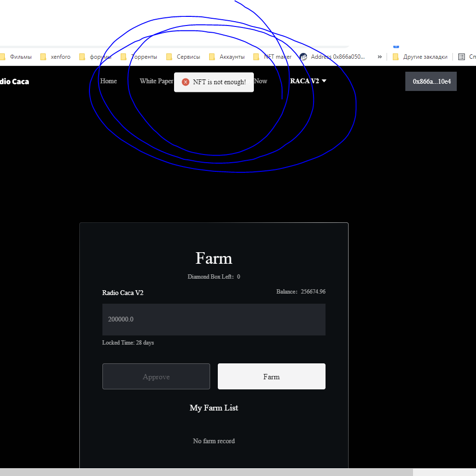Open the NFT maker bookmarks folder
This screenshot has width=476, height=476.
pos(273,57)
